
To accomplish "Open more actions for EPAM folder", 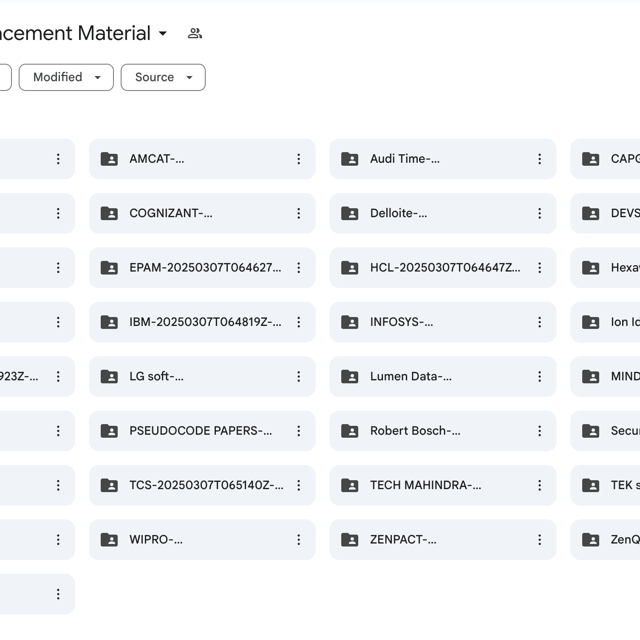I will click(x=299, y=268).
